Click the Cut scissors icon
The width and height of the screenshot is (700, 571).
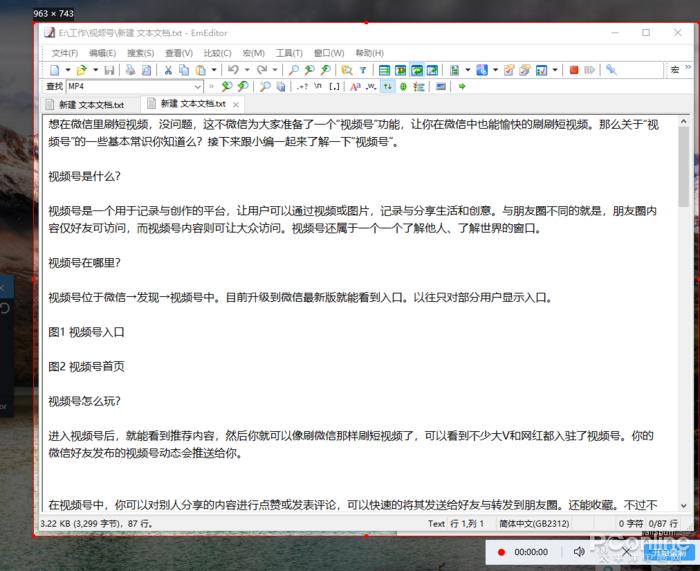coord(168,70)
